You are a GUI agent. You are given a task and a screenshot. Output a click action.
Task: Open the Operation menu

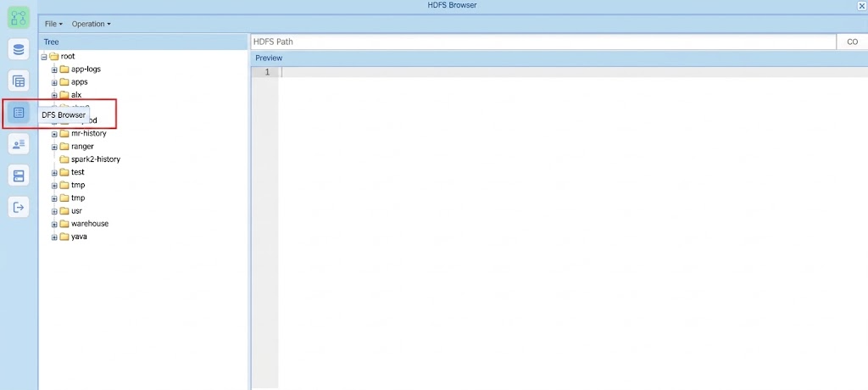coord(92,24)
